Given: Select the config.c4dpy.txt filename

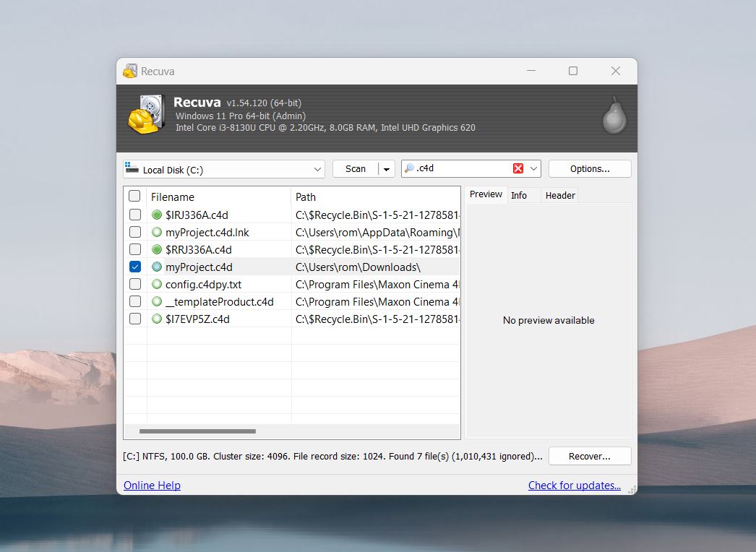Looking at the screenshot, I should point(204,285).
